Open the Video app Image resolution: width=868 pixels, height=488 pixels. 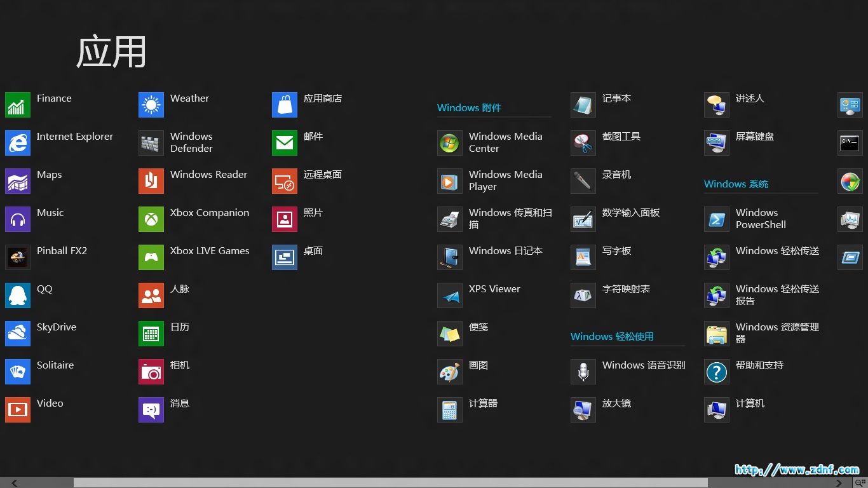pos(18,410)
